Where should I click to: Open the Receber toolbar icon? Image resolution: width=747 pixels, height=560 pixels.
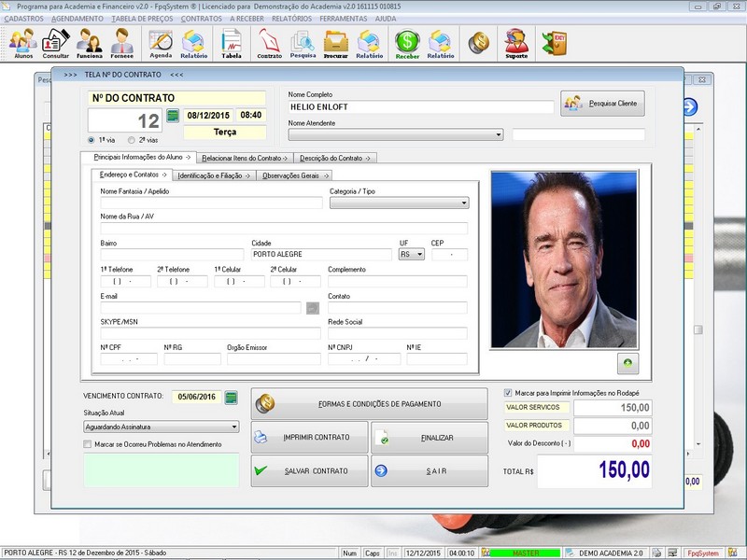407,43
